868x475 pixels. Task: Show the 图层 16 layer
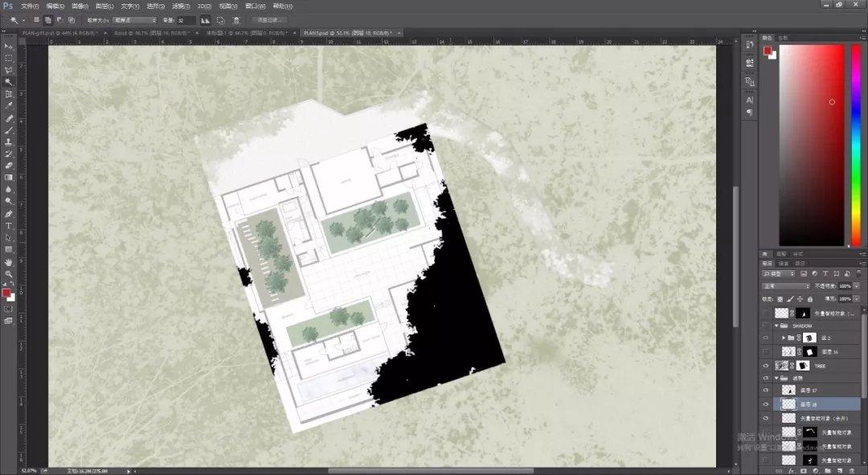[x=766, y=351]
